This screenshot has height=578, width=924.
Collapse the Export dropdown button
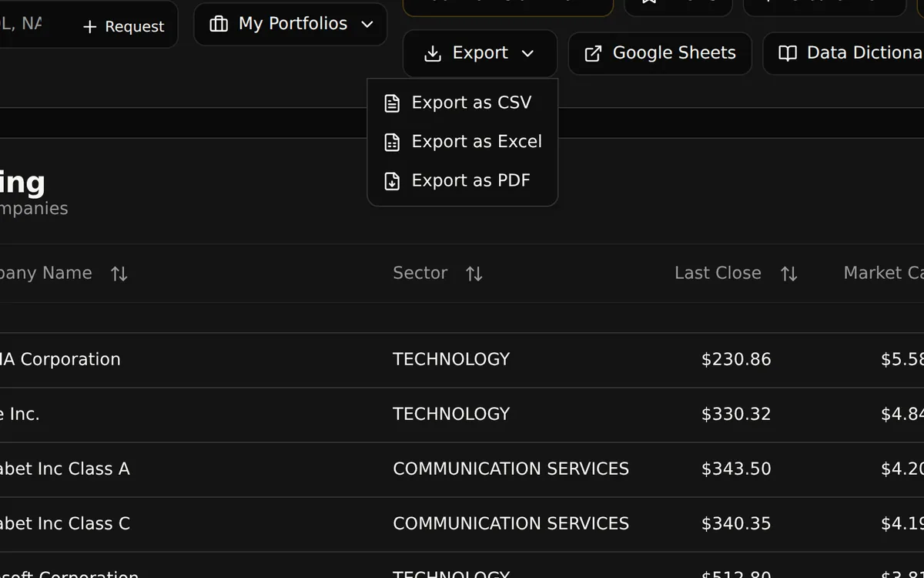click(480, 53)
